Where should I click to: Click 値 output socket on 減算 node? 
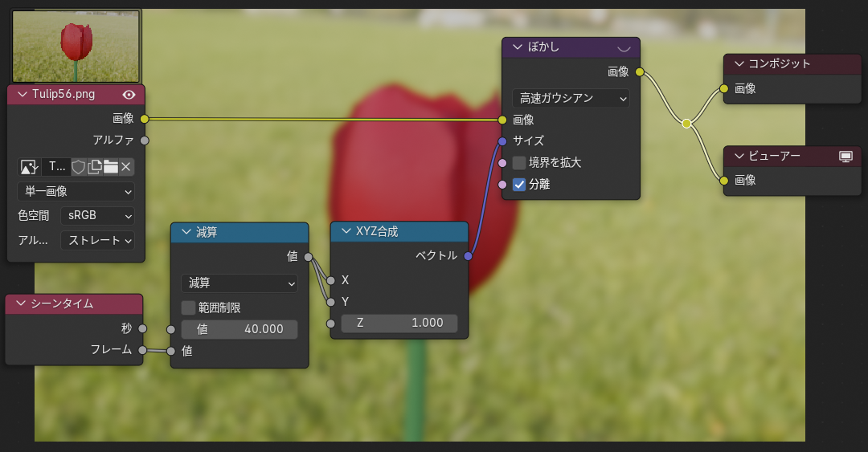[309, 257]
